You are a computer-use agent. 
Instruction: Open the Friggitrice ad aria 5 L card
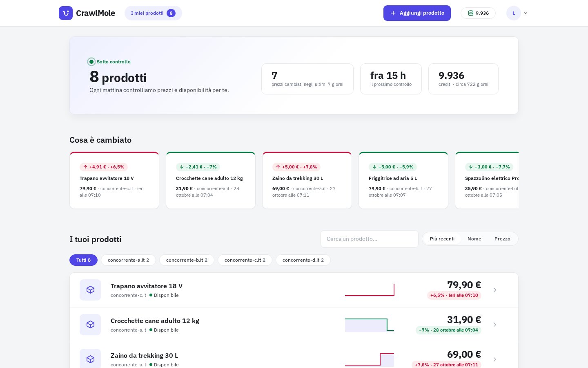pyautogui.click(x=403, y=180)
